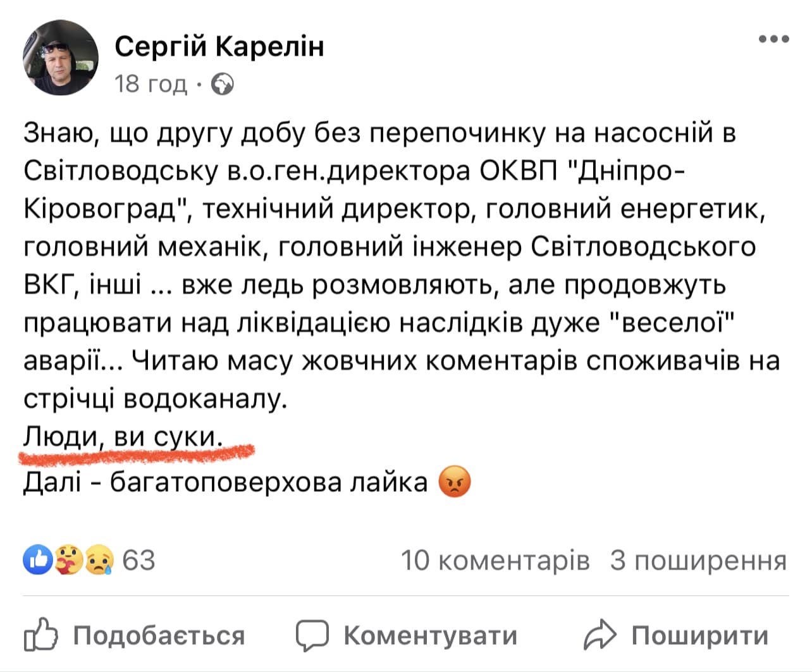View the "3 поширення" shares list
The height and width of the screenshot is (672, 812).
click(x=698, y=560)
